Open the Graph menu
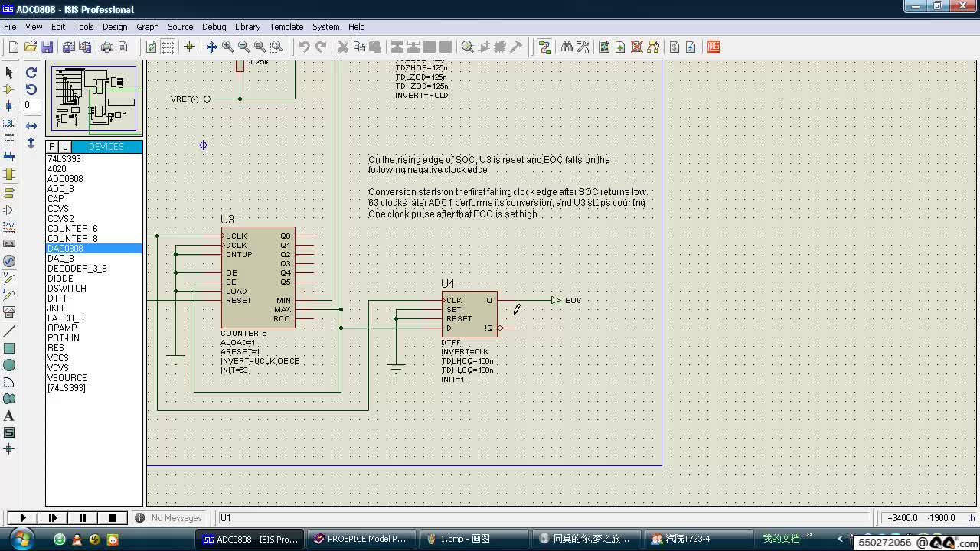The image size is (980, 551). pyautogui.click(x=148, y=27)
